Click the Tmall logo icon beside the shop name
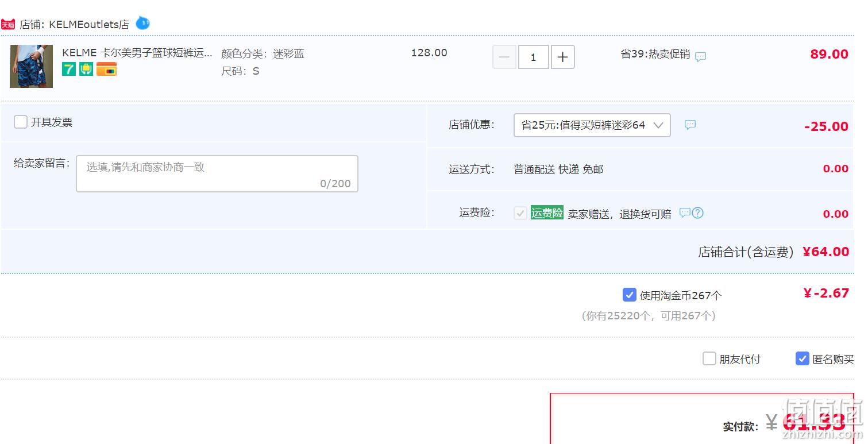Image resolution: width=868 pixels, height=444 pixels. point(8,25)
